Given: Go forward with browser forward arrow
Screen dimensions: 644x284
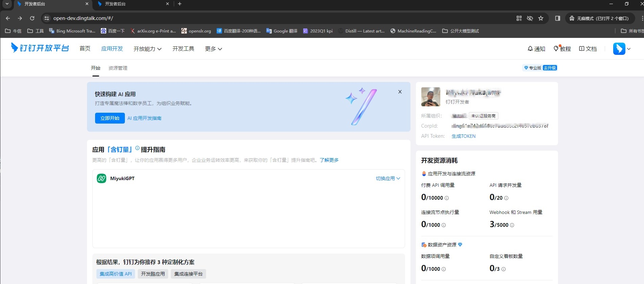Looking at the screenshot, I should coord(20,18).
